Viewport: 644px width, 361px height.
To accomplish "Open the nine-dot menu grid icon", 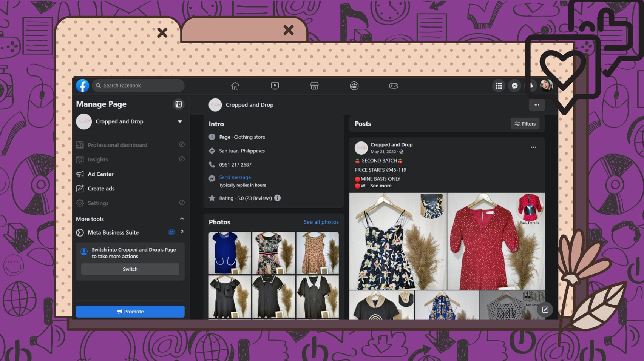I will pos(499,86).
